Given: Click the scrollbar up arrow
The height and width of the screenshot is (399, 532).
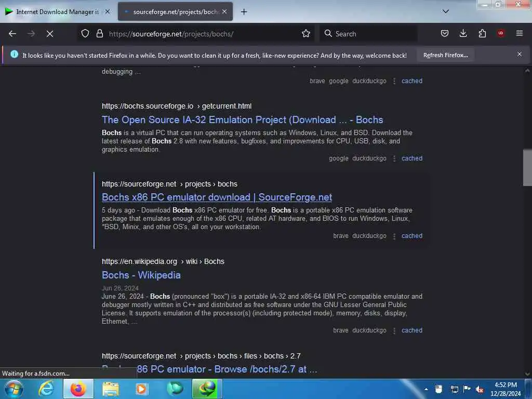Looking at the screenshot, I should pos(527,71).
